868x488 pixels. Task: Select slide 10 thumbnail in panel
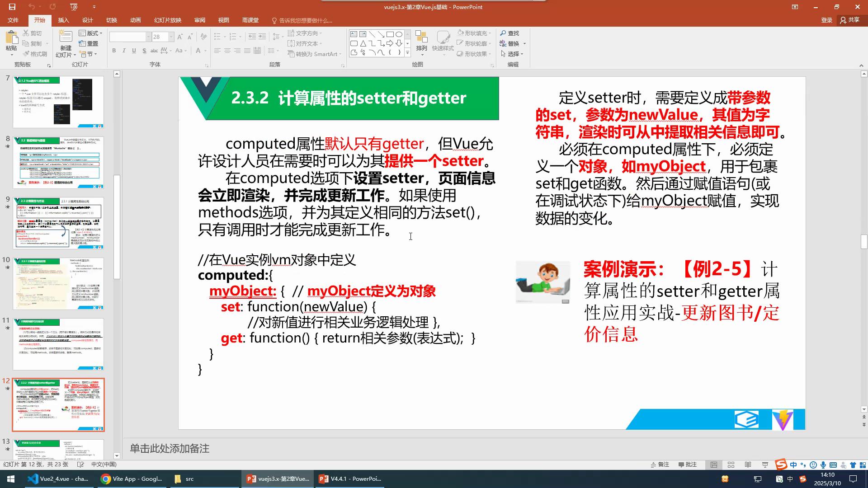point(58,283)
